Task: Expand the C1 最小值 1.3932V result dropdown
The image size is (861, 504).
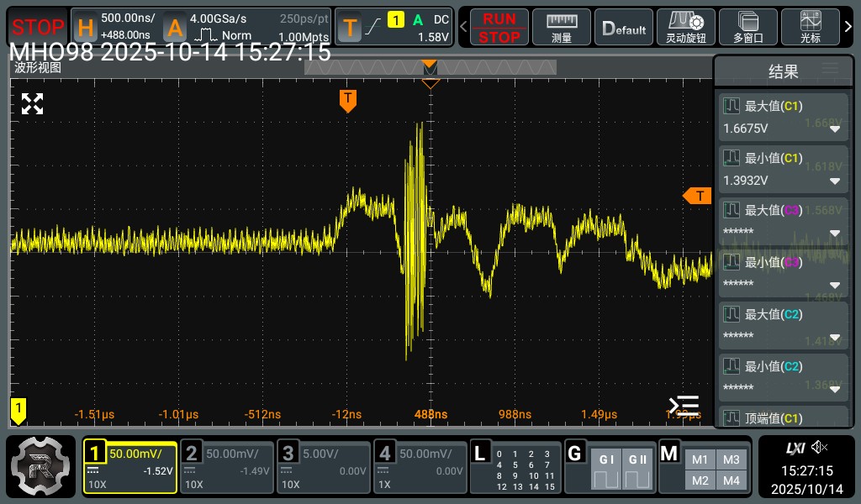Action: click(835, 181)
